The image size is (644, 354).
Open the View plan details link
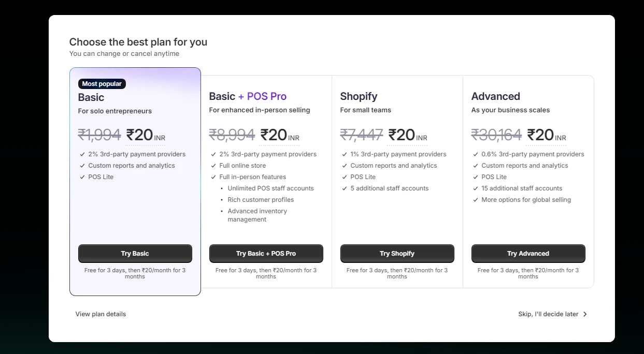(x=101, y=314)
